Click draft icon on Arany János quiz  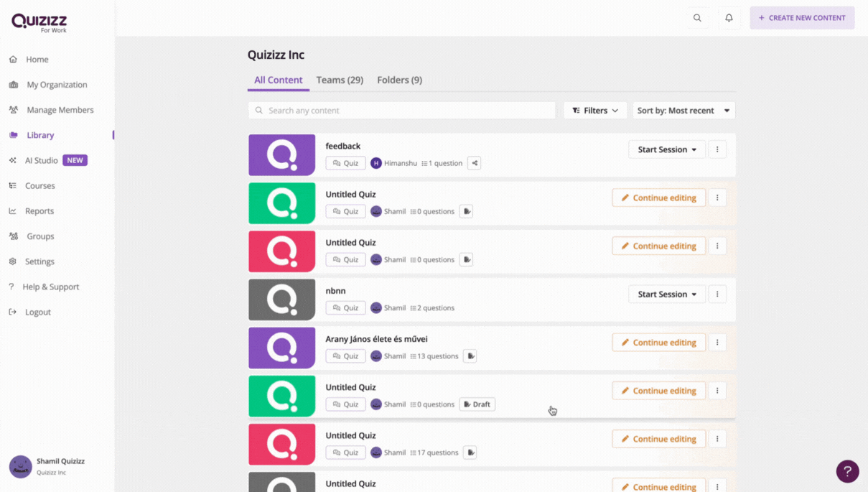[x=470, y=356]
